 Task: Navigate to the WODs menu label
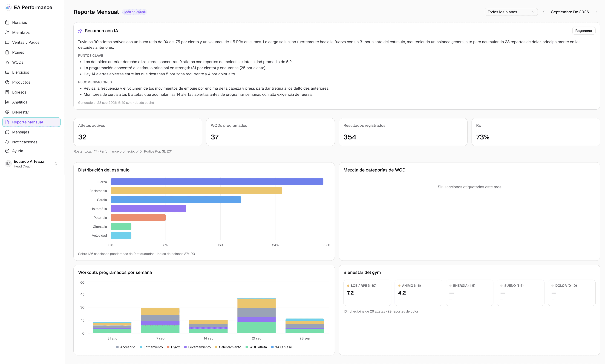click(18, 62)
